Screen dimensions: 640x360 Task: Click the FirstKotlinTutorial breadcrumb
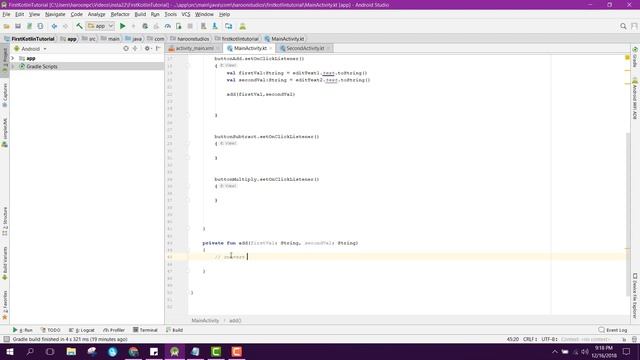click(29, 39)
